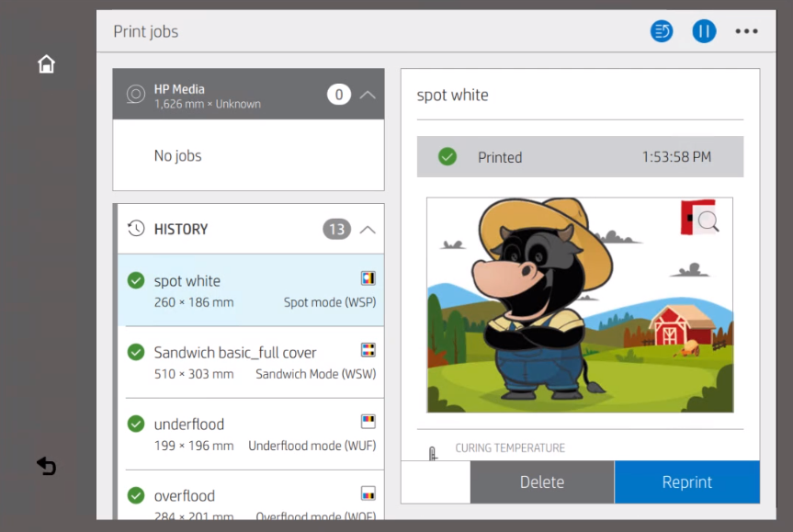Click the Sandwich Mode ink layer icon
The width and height of the screenshot is (793, 532).
coord(368,350)
